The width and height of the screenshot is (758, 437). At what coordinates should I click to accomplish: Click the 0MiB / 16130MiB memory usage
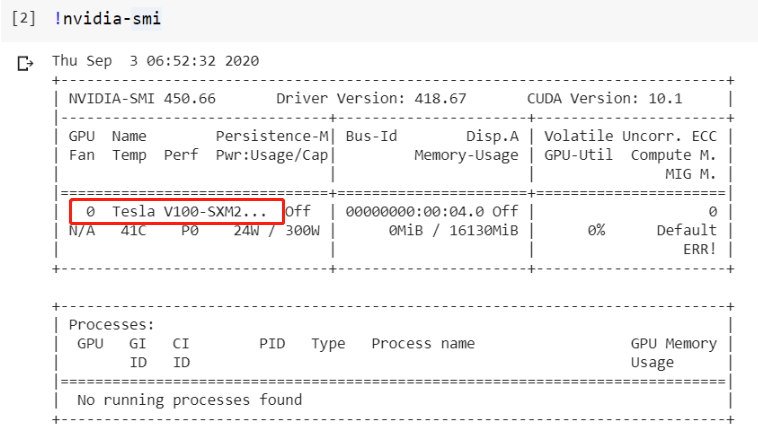[x=454, y=230]
